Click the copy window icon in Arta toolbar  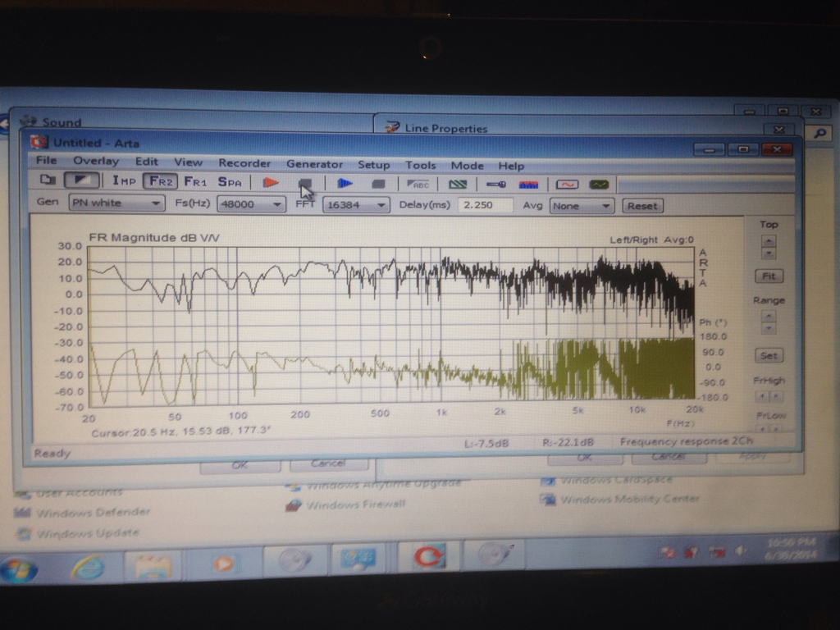pos(48,180)
